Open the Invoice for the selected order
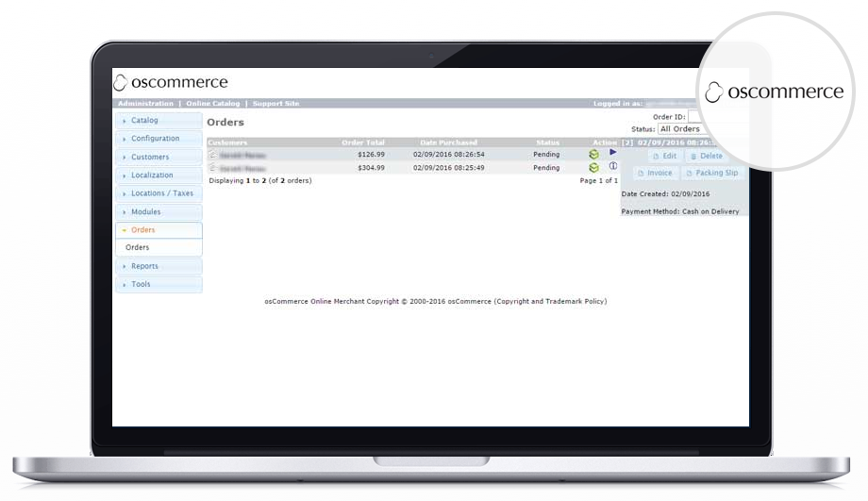This screenshot has width=868, height=501. click(655, 174)
